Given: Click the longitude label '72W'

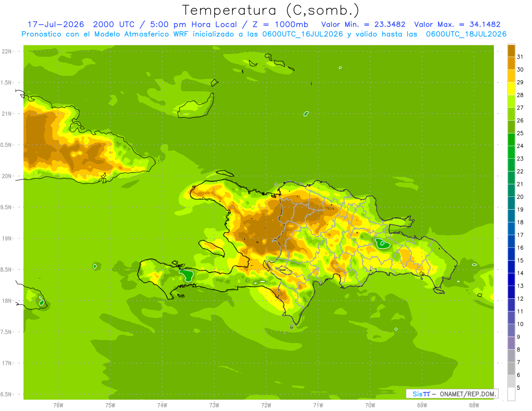Looking at the screenshot, I should pos(266,405).
